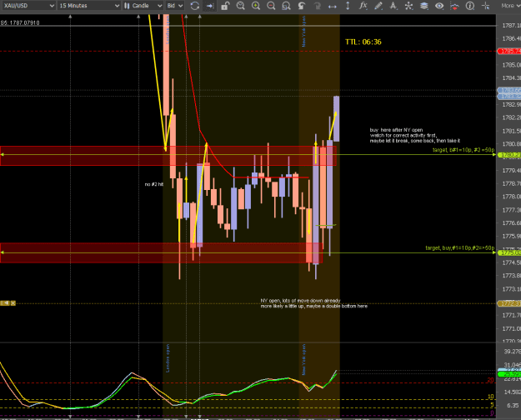Click the zoom in magnifier icon
The image size is (521, 420).
(x=256, y=6)
